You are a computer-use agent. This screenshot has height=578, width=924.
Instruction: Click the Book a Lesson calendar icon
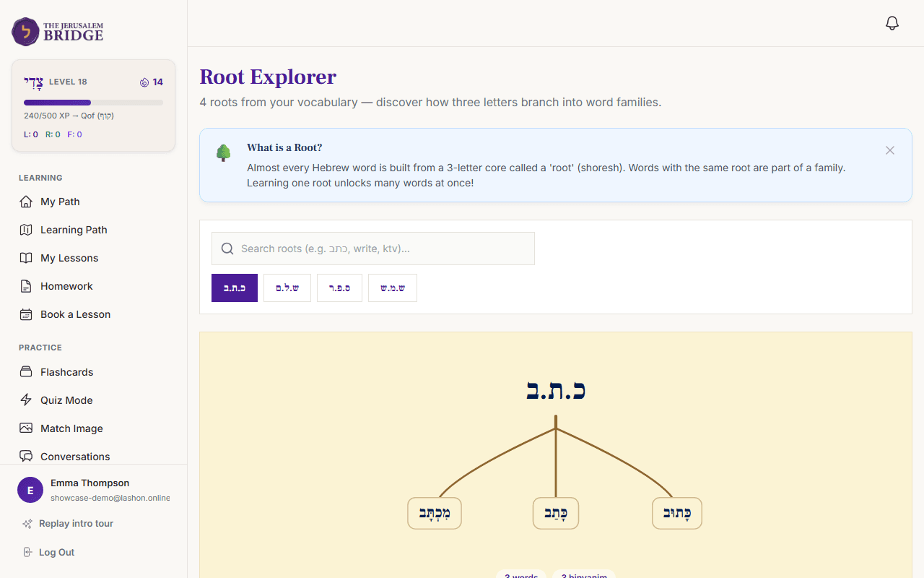[x=25, y=314]
